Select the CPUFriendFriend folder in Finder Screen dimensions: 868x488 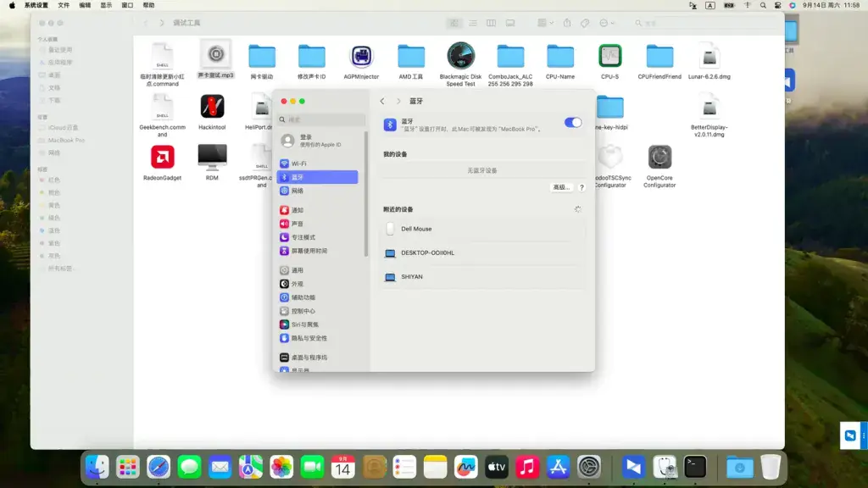pos(659,61)
